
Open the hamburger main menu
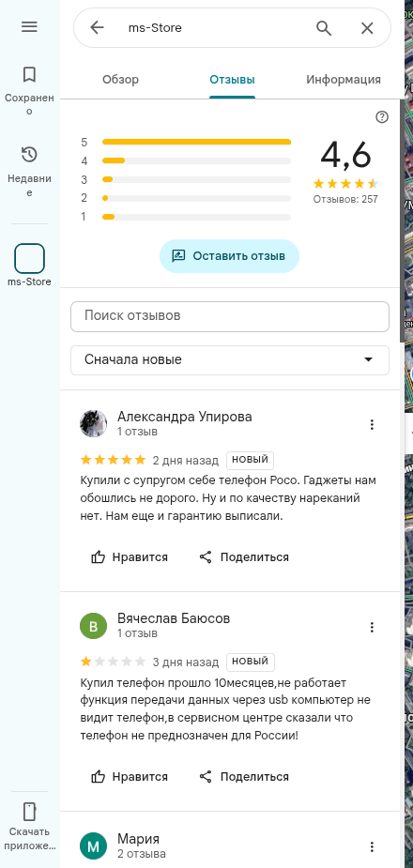point(29,26)
